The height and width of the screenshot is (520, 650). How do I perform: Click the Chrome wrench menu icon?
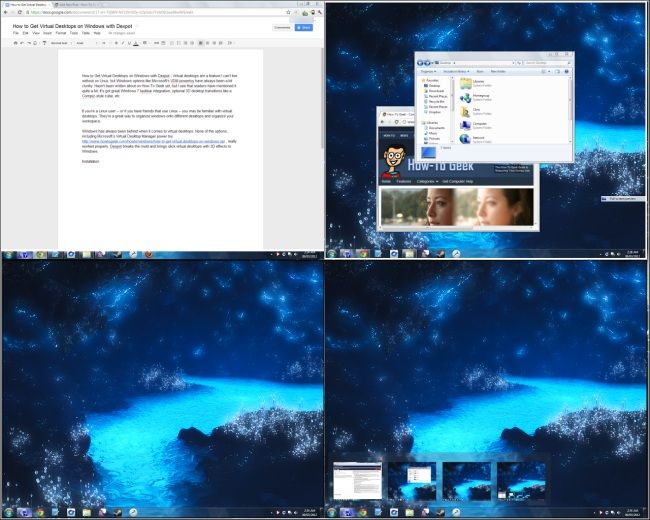click(320, 12)
